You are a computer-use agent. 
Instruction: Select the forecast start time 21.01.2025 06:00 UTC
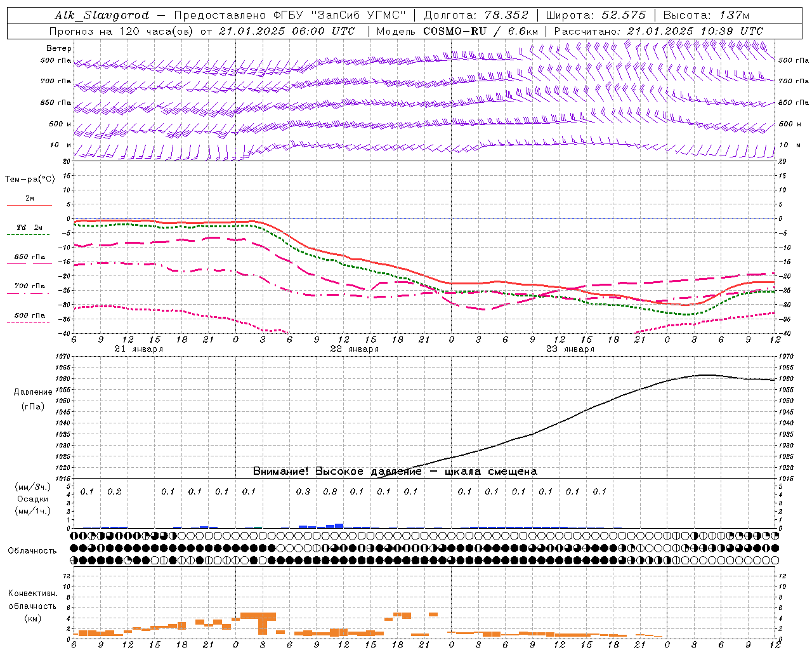(x=287, y=31)
